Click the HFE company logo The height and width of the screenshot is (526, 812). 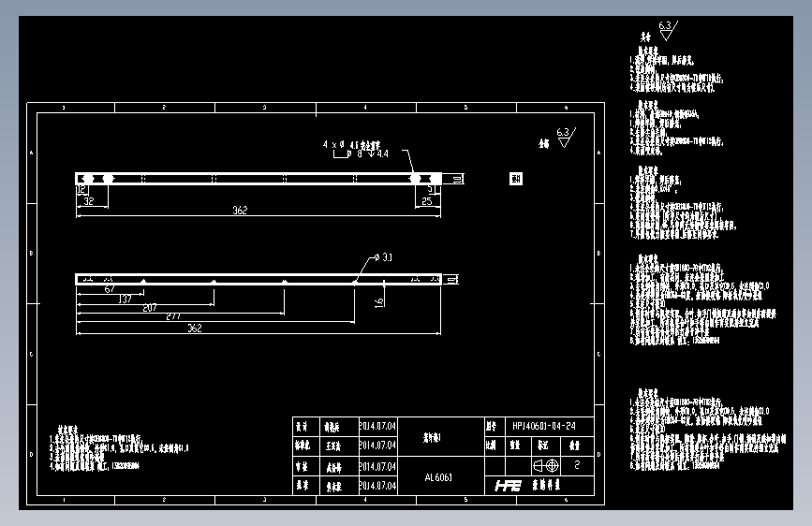(508, 486)
